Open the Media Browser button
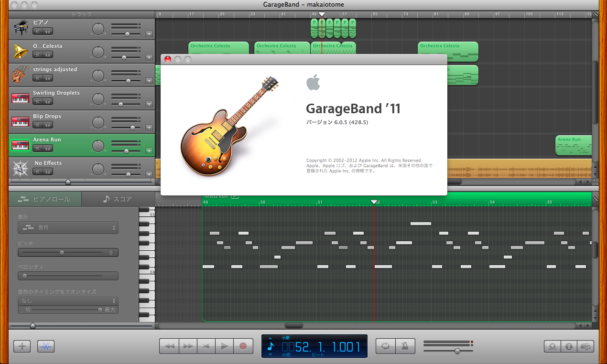The height and width of the screenshot is (364, 607). tap(585, 346)
